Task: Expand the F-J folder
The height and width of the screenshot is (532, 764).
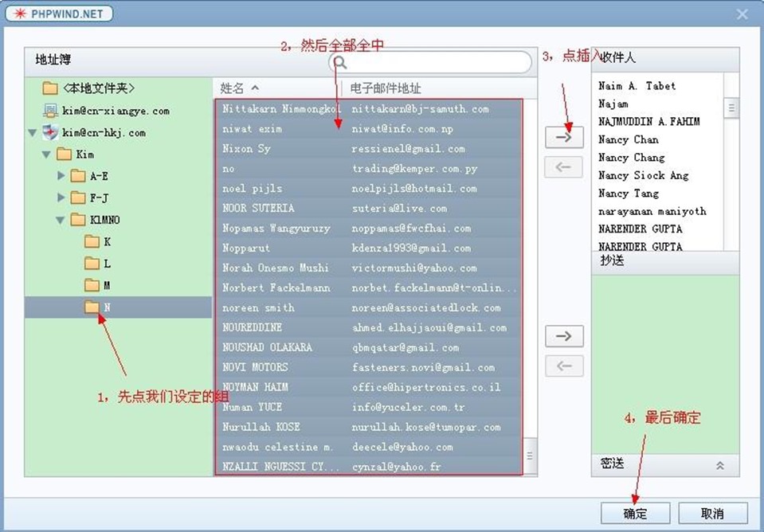Action: [x=62, y=198]
